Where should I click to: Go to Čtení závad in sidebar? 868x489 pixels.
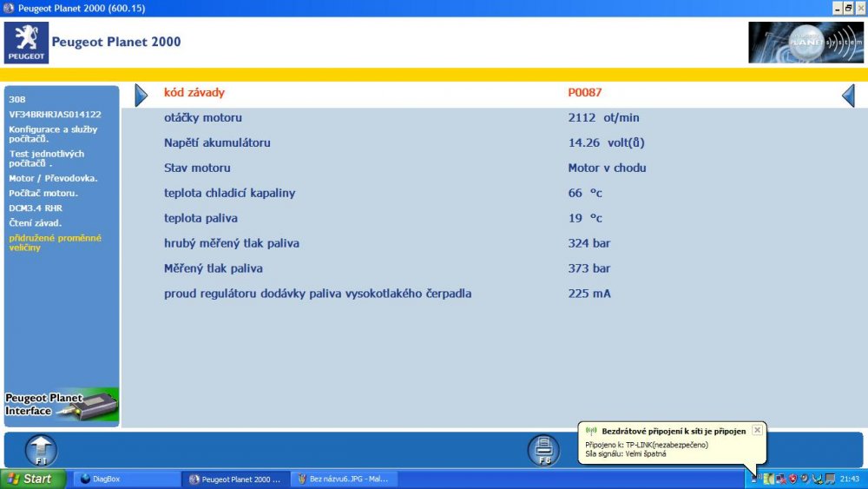[x=35, y=223]
